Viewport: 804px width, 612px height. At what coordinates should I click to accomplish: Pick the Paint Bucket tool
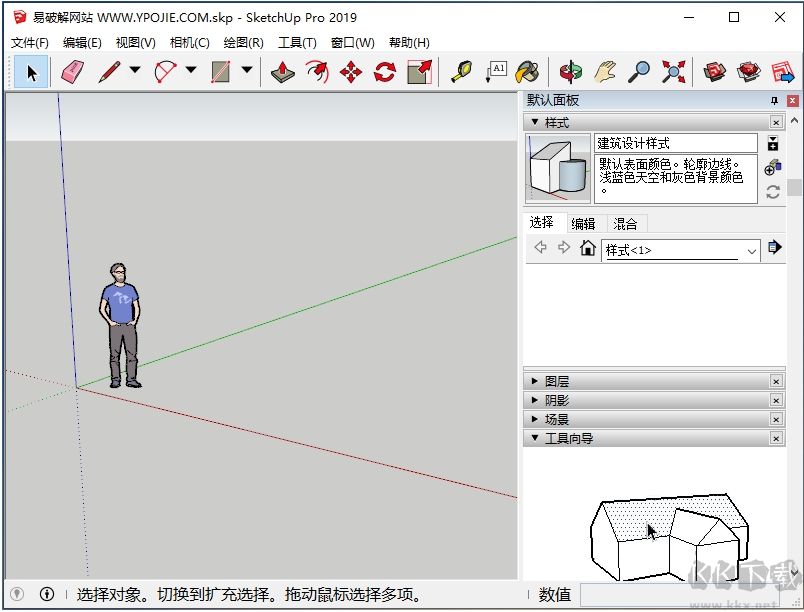(528, 72)
